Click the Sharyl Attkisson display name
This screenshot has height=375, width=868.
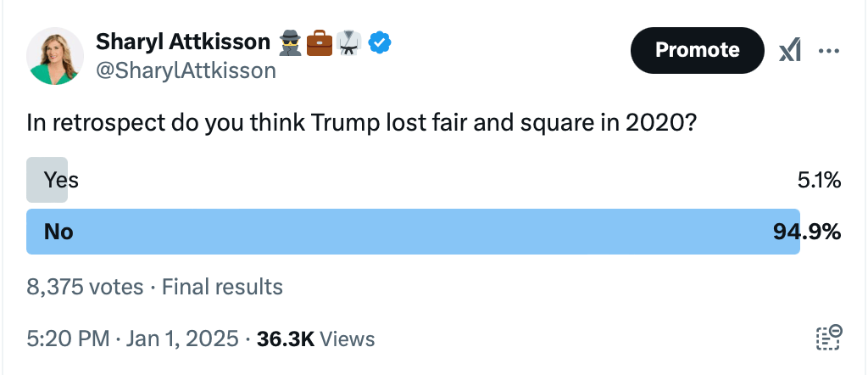[183, 42]
